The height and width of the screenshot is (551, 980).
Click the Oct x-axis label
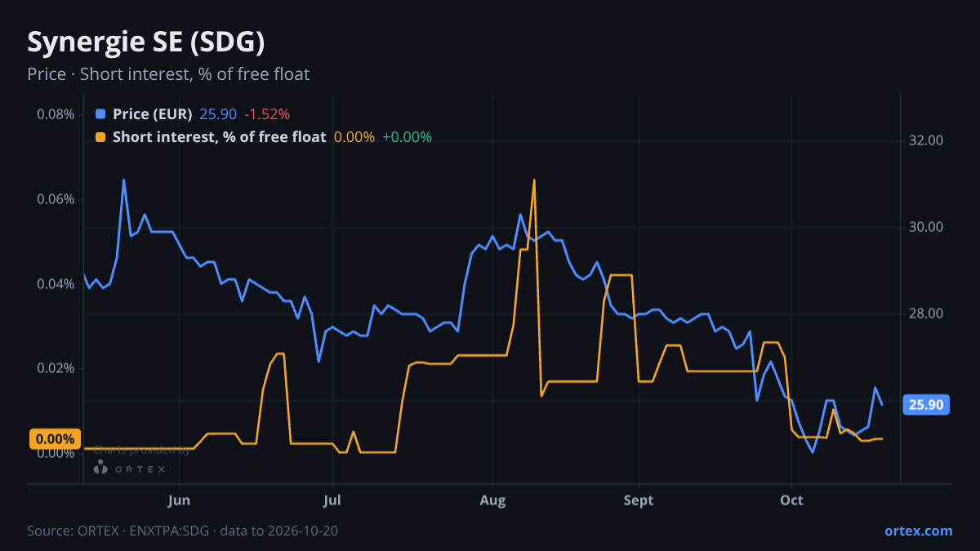(x=791, y=500)
